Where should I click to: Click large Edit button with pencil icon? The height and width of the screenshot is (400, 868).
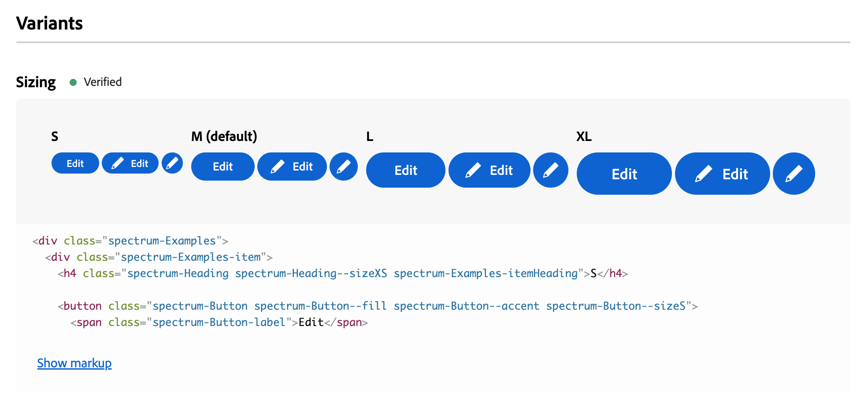point(490,170)
